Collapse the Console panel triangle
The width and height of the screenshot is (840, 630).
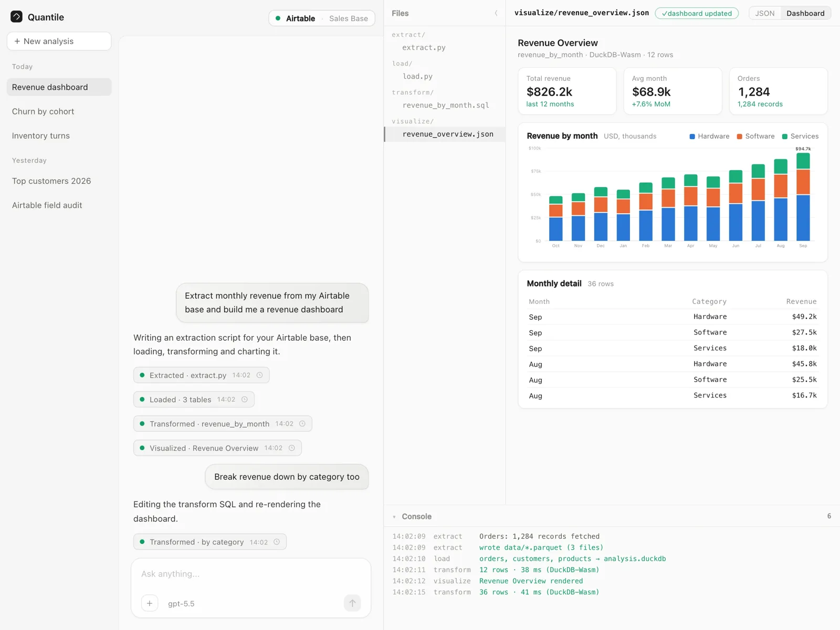coord(394,517)
